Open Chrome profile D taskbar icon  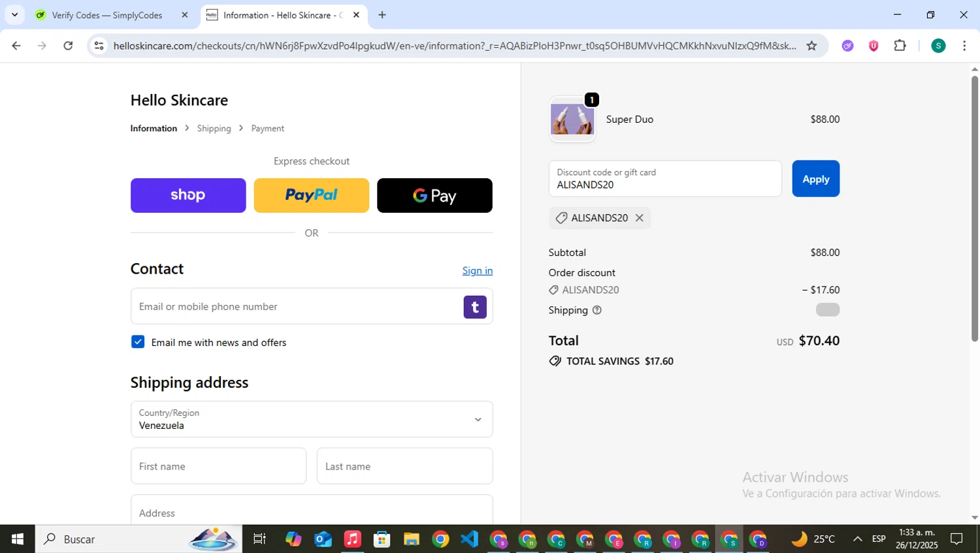[x=758, y=539]
